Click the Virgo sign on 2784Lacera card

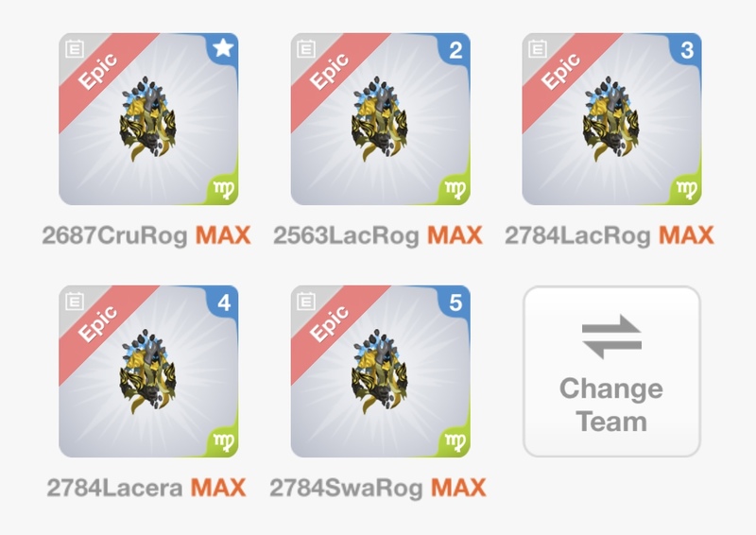coord(224,442)
